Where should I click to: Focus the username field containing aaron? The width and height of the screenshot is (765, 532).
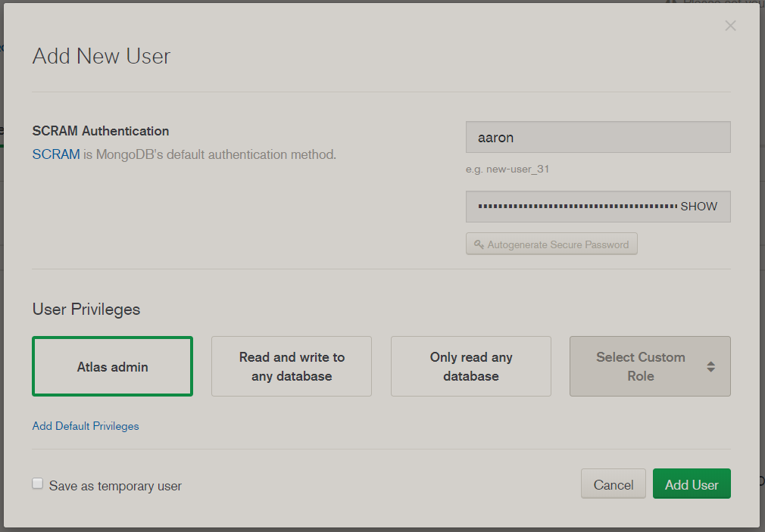(x=598, y=138)
